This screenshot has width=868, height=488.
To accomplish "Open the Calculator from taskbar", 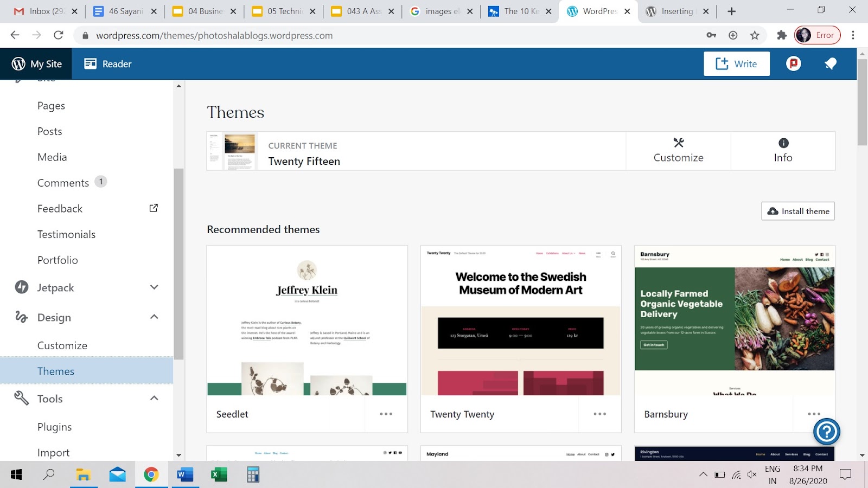I will pyautogui.click(x=253, y=475).
